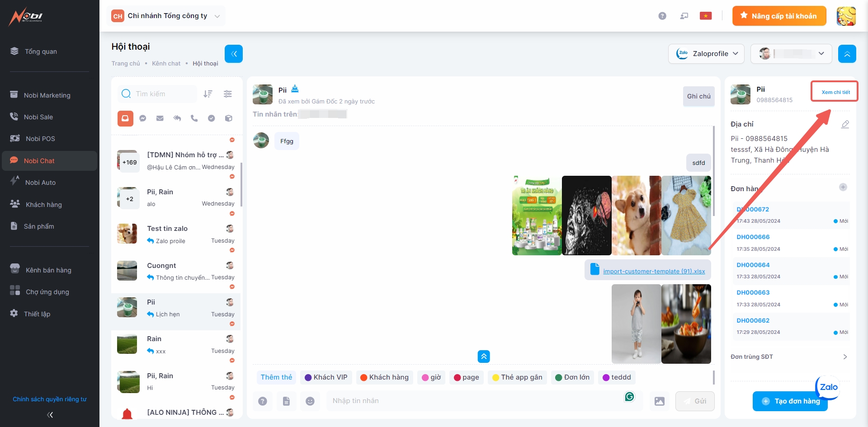
Task: Click the edit address pencil icon
Action: tap(845, 124)
